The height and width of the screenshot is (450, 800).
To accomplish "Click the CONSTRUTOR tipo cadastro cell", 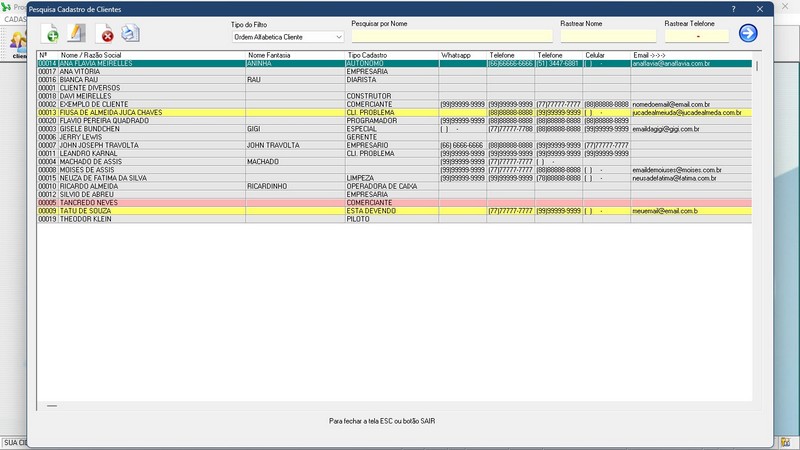I will click(x=392, y=96).
